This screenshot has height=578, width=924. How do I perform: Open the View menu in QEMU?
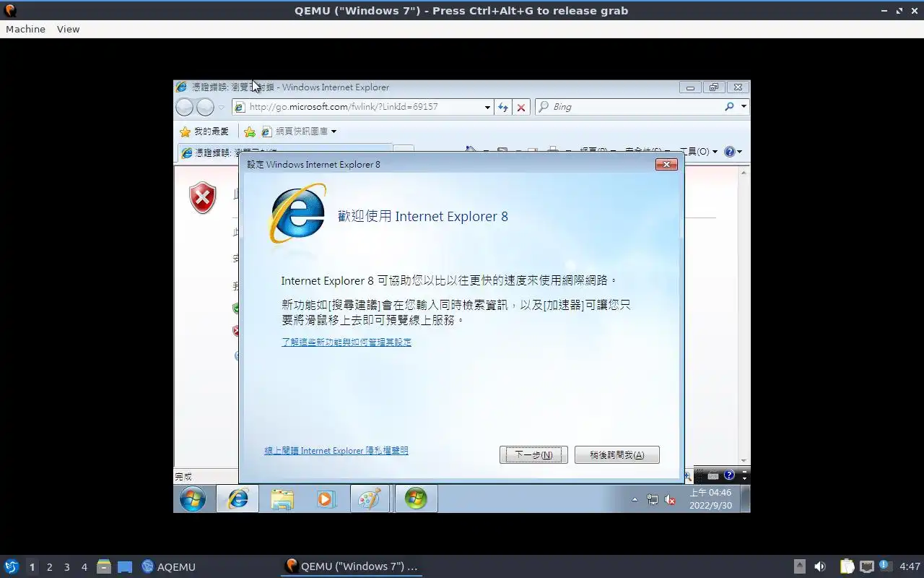[68, 29]
